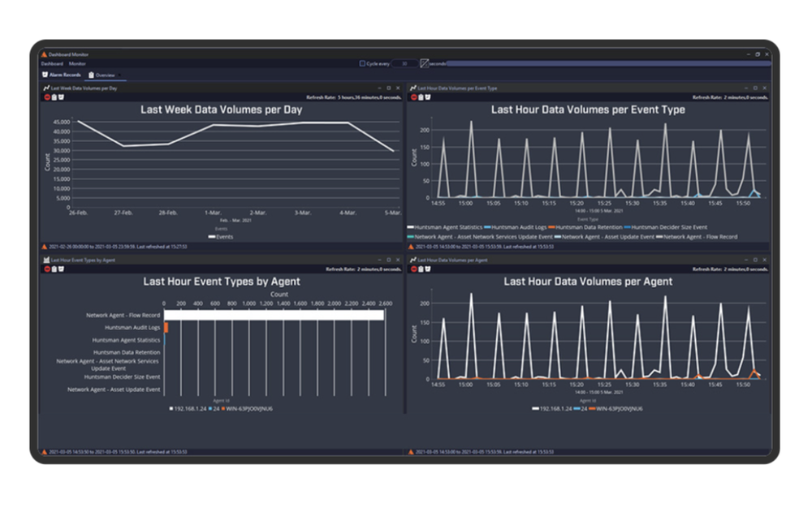Click the 'Last Week Data Volumes per Day' chart title

(221, 110)
